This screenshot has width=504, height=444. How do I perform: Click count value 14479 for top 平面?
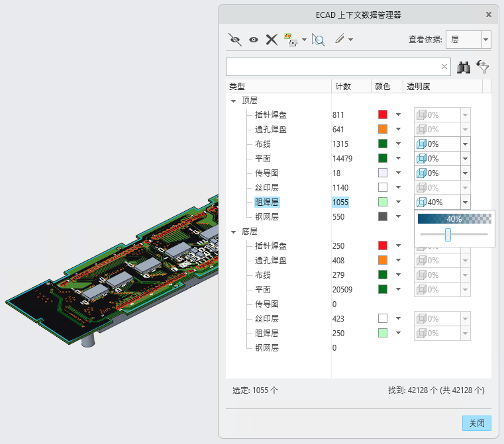pyautogui.click(x=342, y=159)
